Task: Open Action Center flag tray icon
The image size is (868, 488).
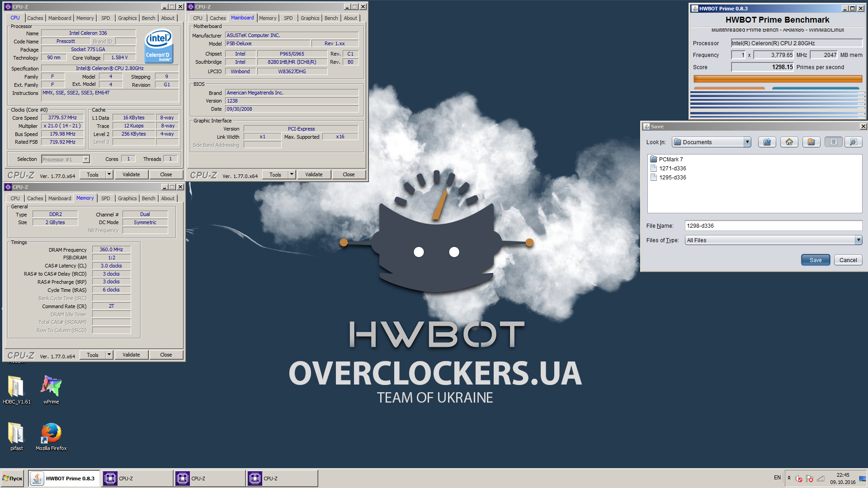Action: [x=810, y=479]
